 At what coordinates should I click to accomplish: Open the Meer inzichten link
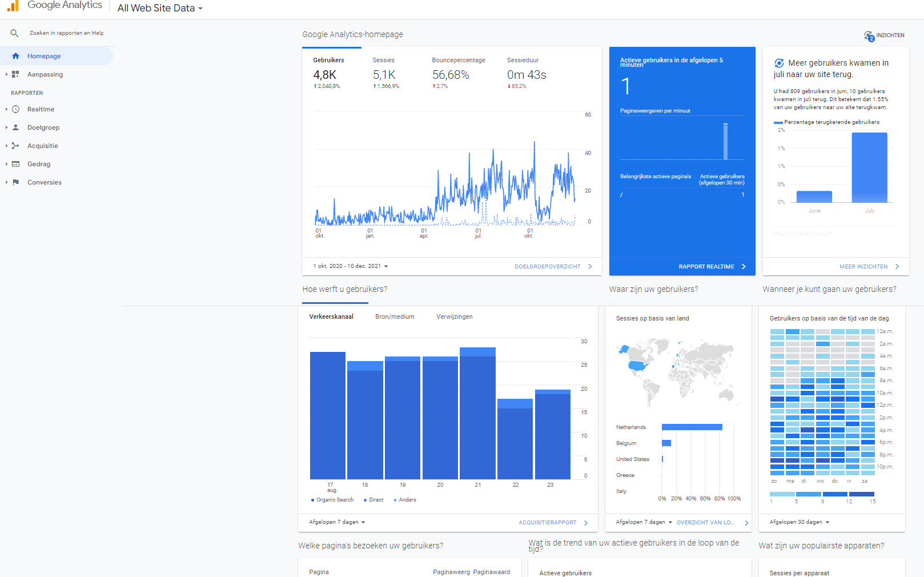[863, 267]
